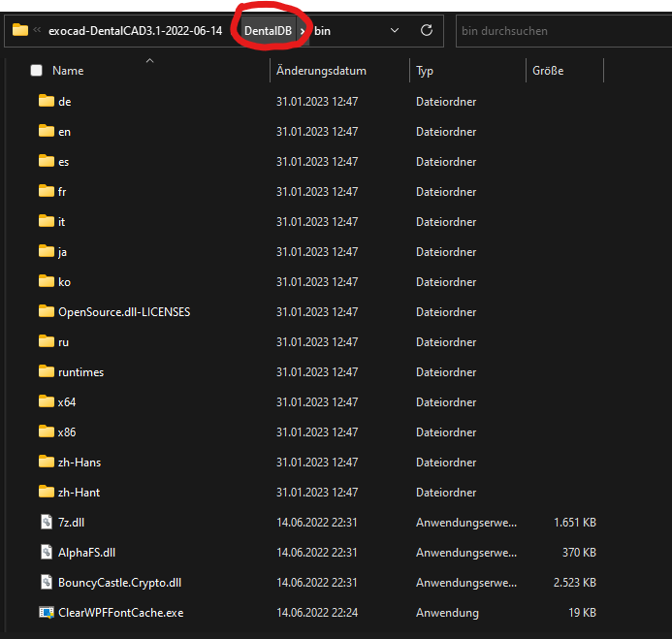Sort by the Name column header
Screen dimensions: 672x639
[68, 71]
